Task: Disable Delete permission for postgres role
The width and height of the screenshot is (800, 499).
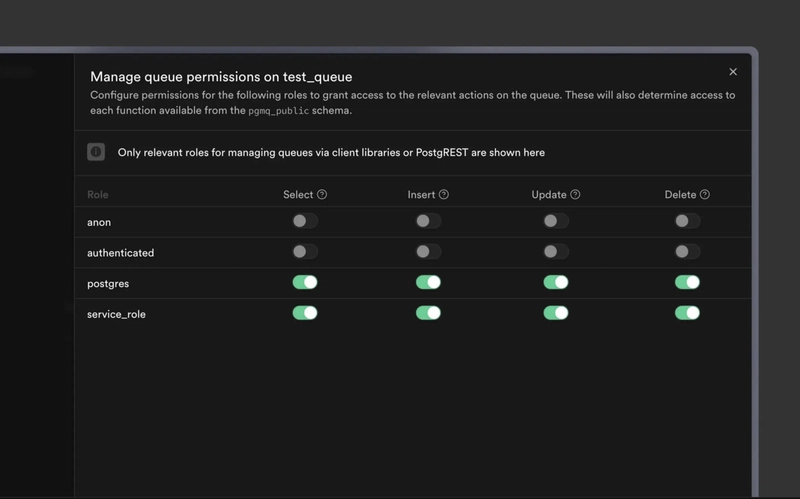Action: [687, 282]
